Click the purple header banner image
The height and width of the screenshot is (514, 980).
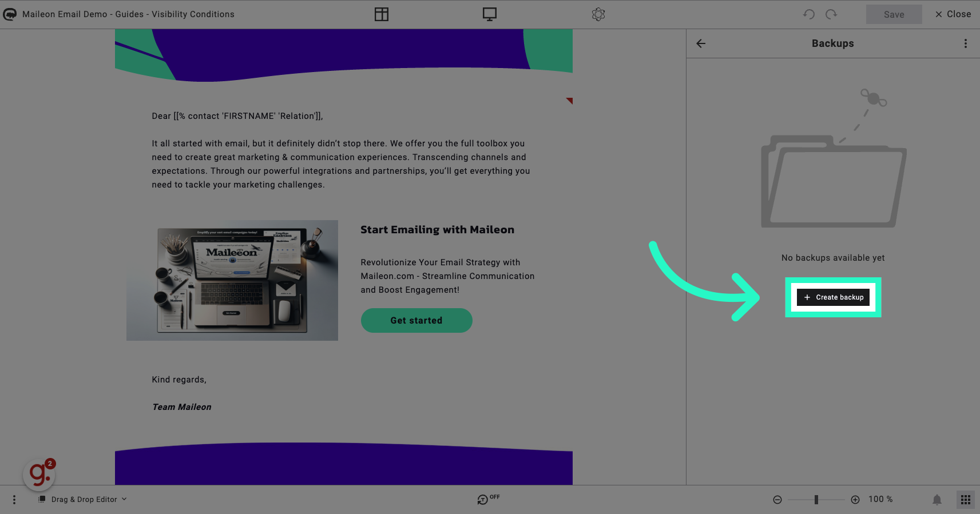[344, 55]
